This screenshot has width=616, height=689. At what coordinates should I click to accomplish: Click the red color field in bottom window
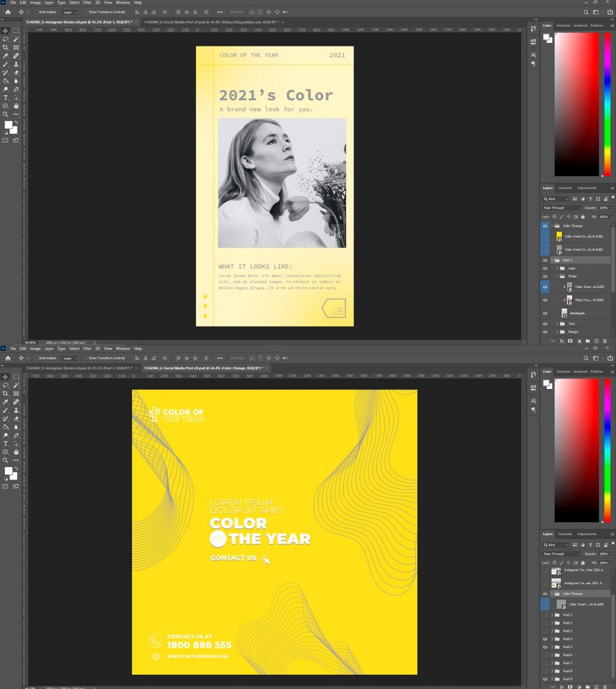click(576, 450)
